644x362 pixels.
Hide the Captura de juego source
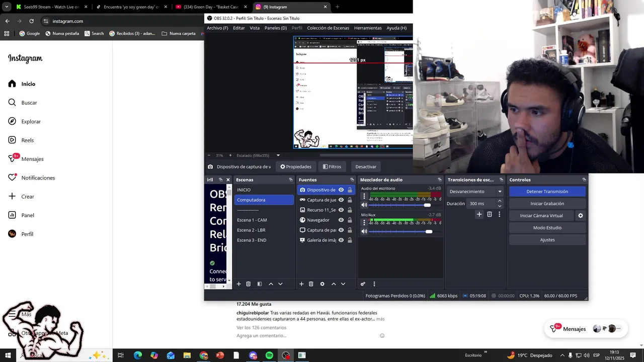341,200
